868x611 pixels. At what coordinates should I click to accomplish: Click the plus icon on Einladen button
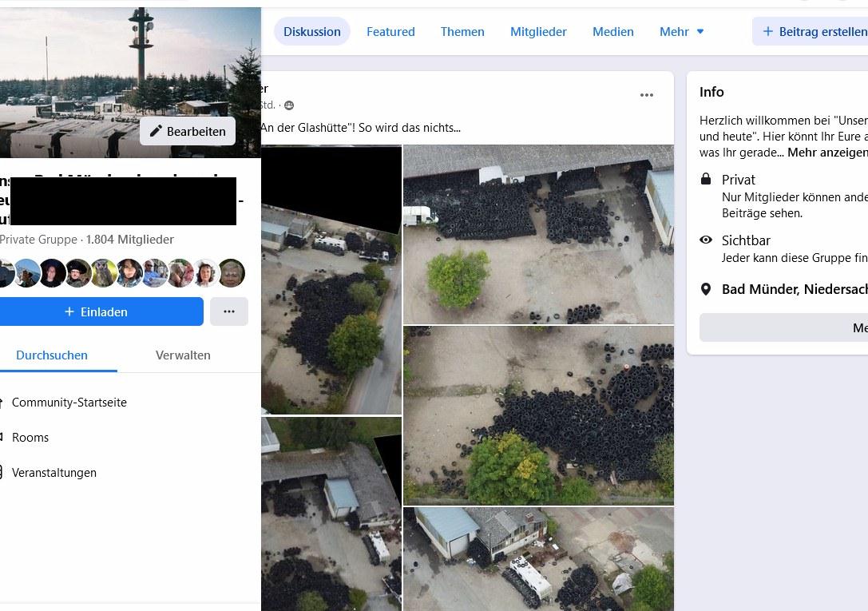(x=69, y=311)
